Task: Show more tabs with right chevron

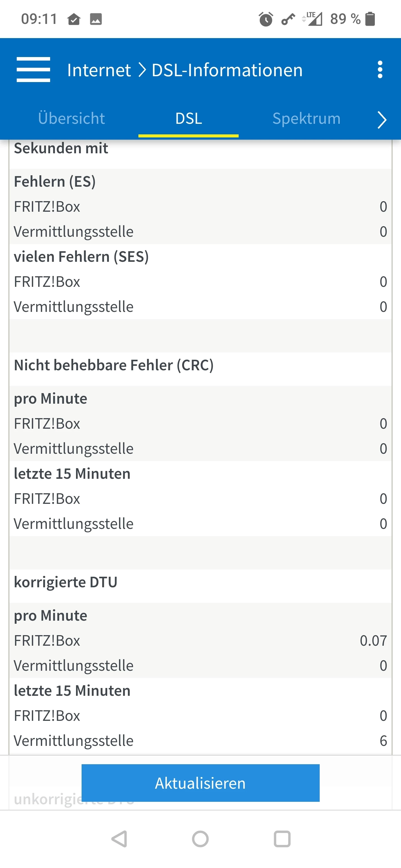Action: [x=382, y=119]
